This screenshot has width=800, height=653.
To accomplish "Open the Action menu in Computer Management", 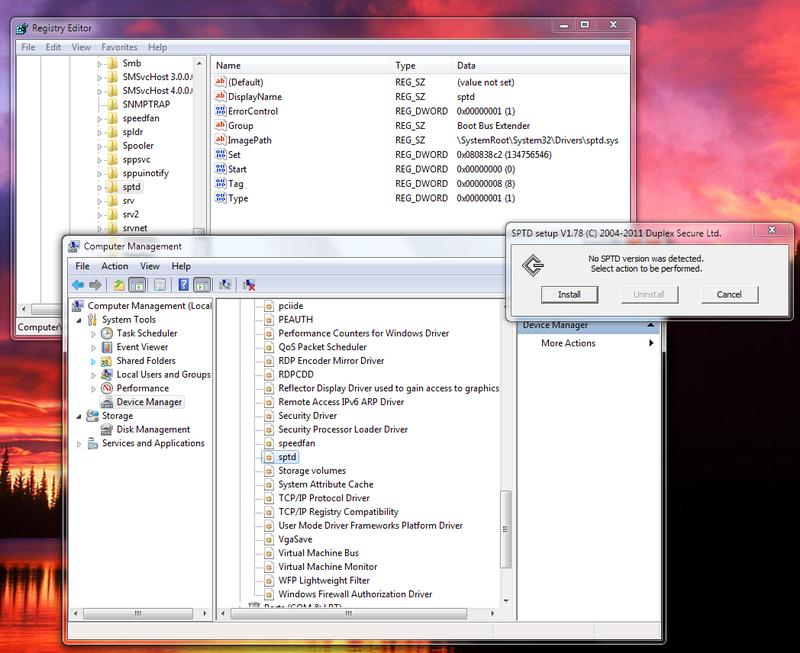I will 114,266.
